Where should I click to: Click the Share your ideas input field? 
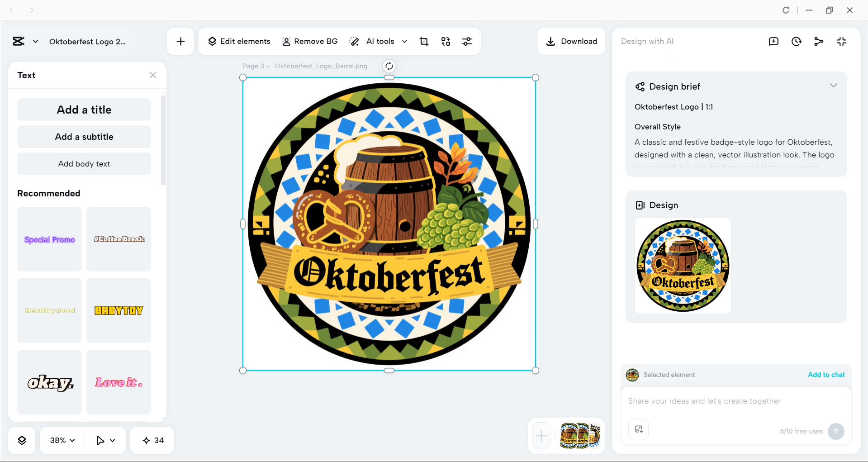click(735, 401)
